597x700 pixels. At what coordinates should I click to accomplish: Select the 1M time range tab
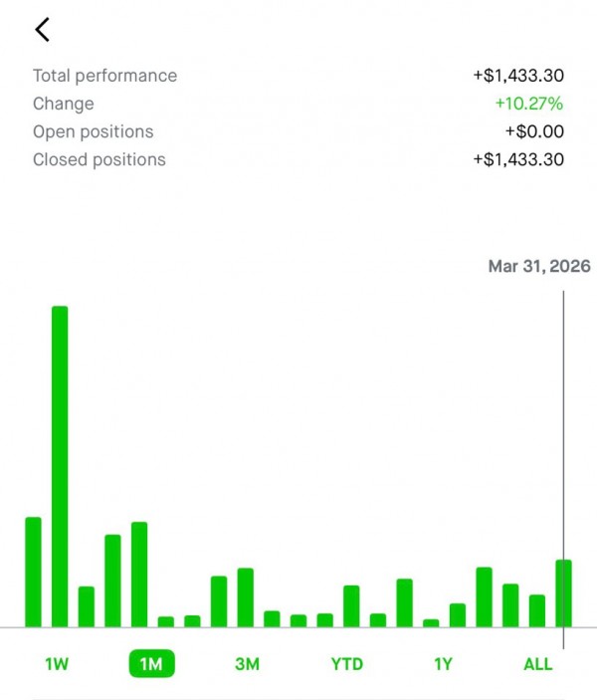coord(151,664)
